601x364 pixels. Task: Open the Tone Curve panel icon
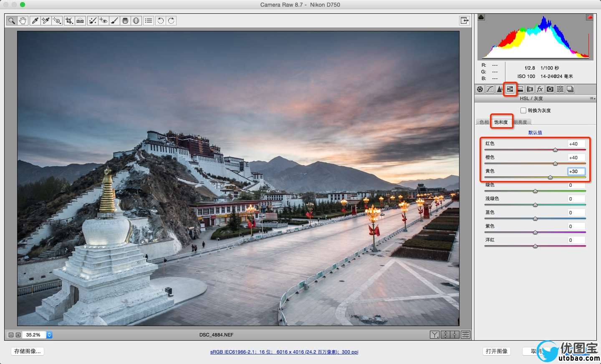[490, 89]
